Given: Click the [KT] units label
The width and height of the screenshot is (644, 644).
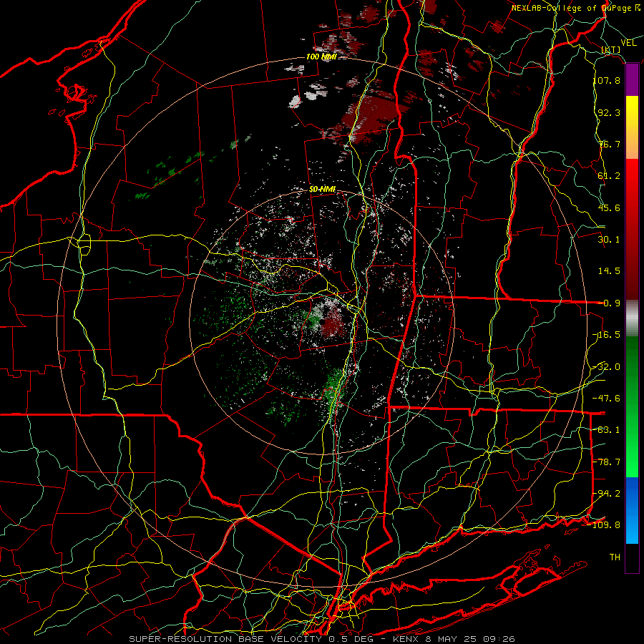Looking at the screenshot, I should [611, 49].
